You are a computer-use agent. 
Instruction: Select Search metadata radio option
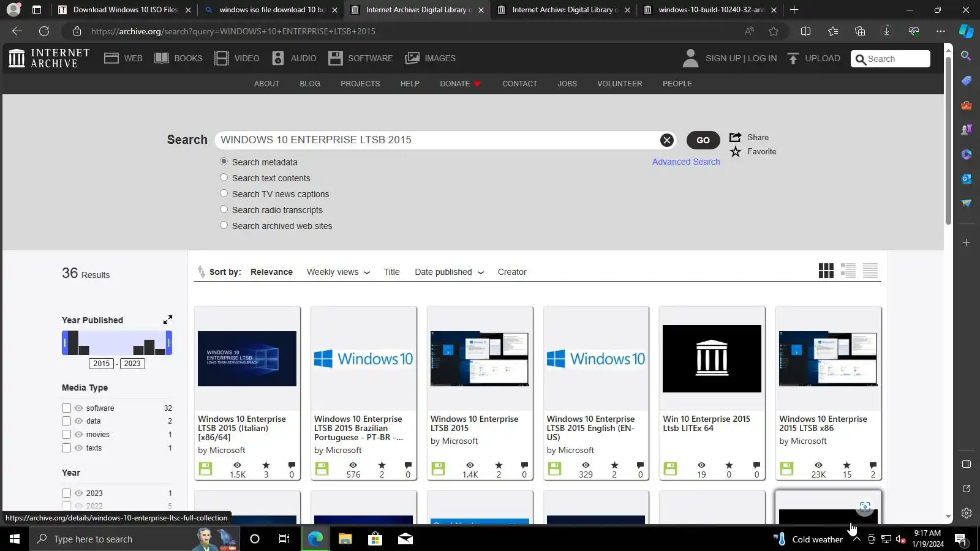(224, 162)
